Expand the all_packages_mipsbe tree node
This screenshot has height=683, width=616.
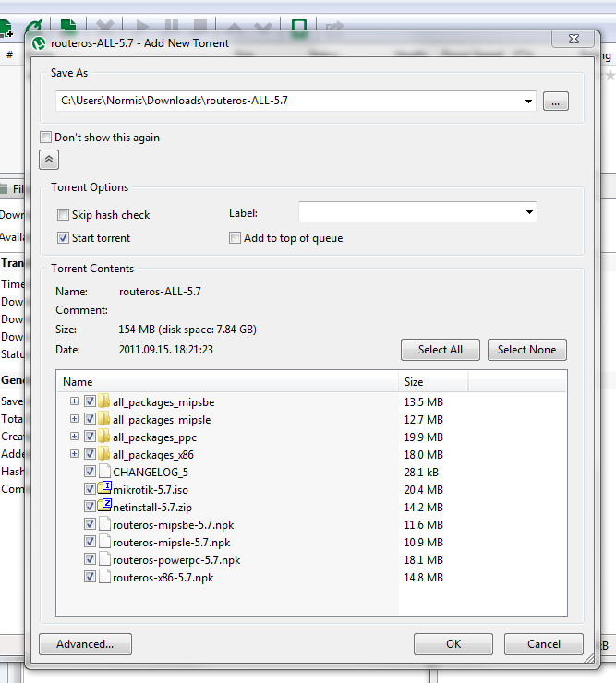74,401
